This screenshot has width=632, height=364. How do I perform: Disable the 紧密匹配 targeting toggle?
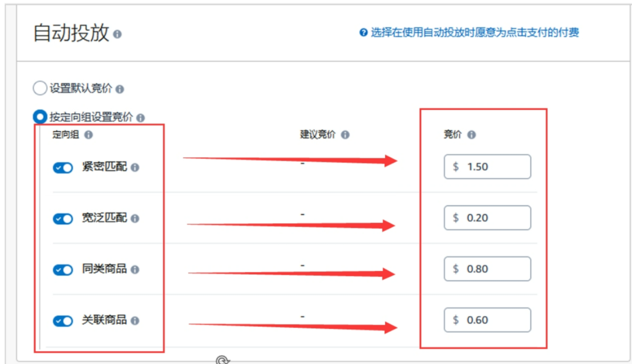click(63, 168)
